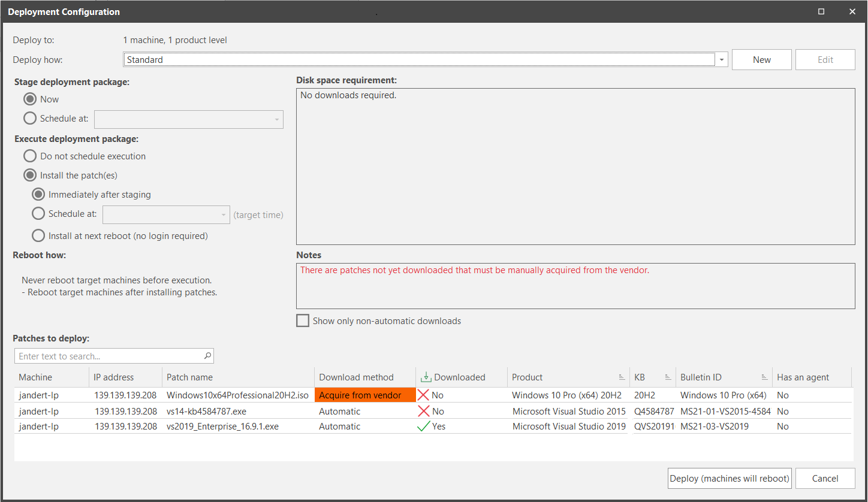The width and height of the screenshot is (868, 502).
Task: Click the Microsoft Visual Studio 2015 product cell
Action: tap(569, 412)
